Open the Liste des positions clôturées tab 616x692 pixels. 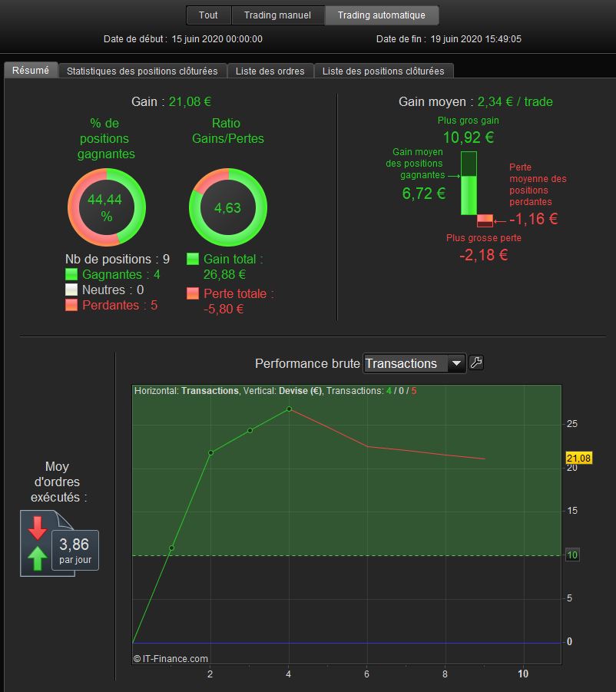[x=383, y=71]
